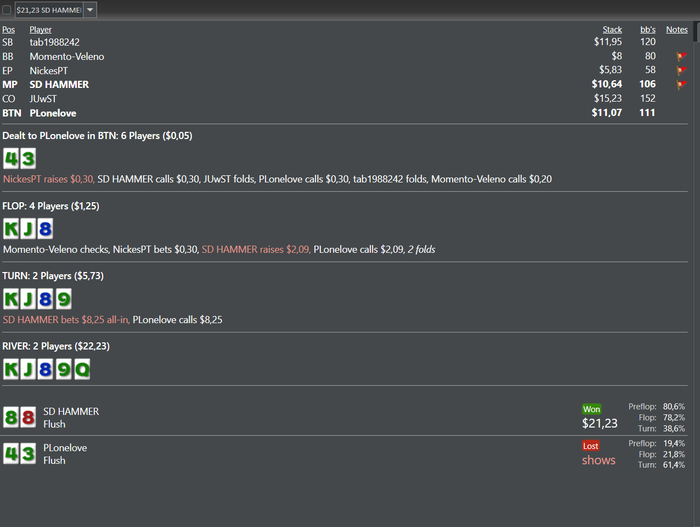The image size is (700, 527).
Task: Select the JUwST player name
Action: click(x=45, y=99)
